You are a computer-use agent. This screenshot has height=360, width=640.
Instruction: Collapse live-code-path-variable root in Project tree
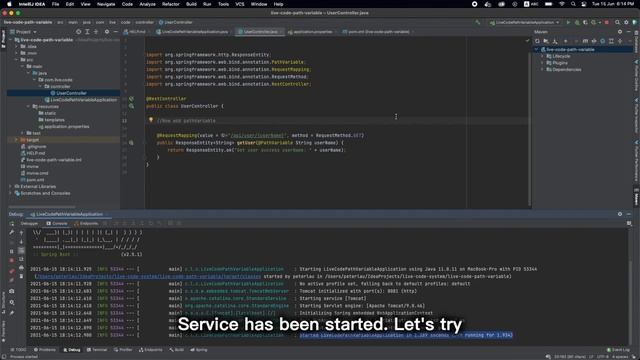(x=11, y=40)
